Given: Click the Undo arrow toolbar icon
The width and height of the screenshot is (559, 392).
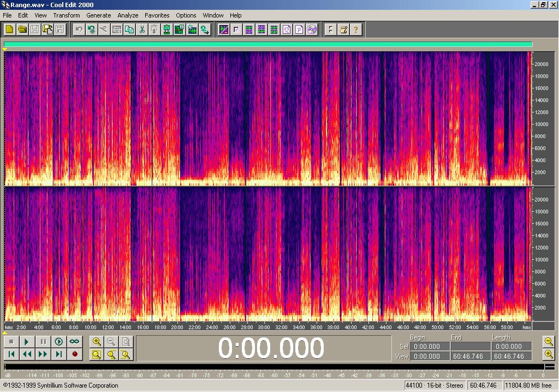Looking at the screenshot, I should 79,29.
